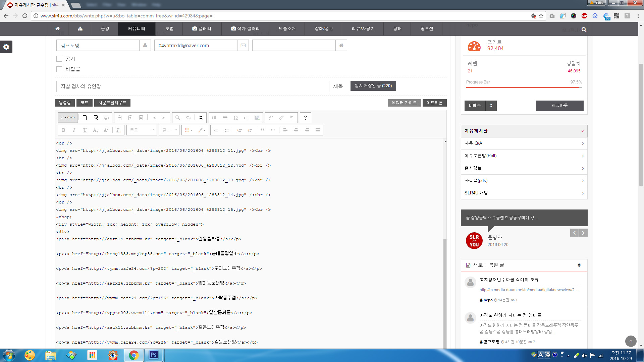Collapse the 자유게시판 sidebar section

pyautogui.click(x=582, y=131)
